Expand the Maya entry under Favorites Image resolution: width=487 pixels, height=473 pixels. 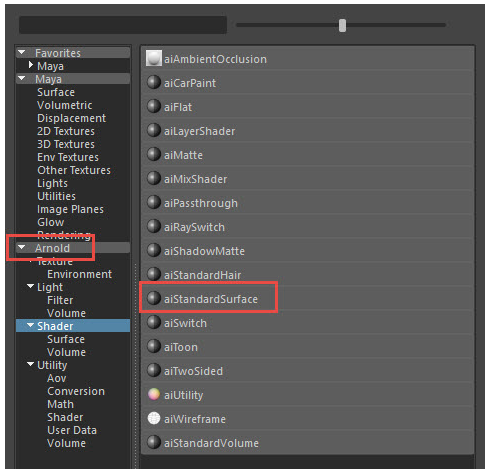pyautogui.click(x=31, y=65)
